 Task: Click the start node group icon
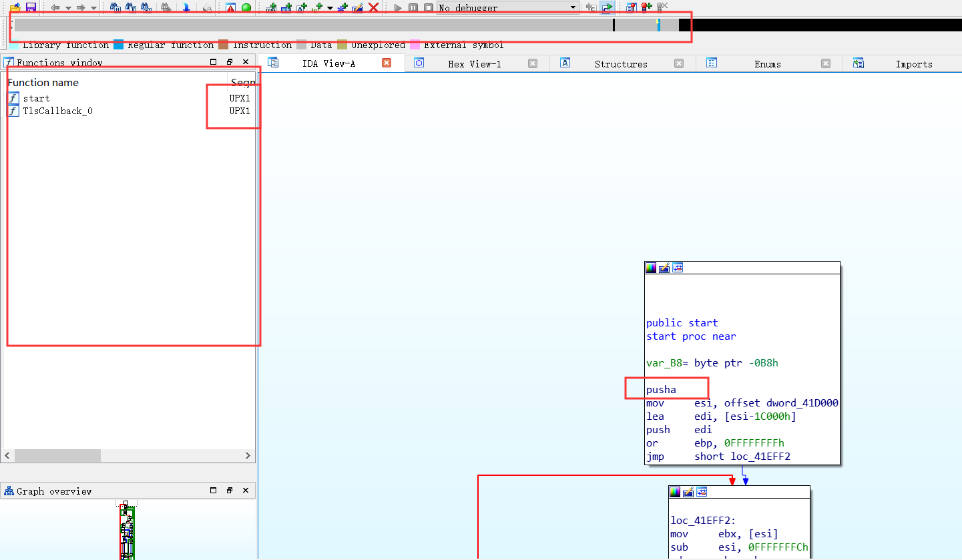click(678, 268)
